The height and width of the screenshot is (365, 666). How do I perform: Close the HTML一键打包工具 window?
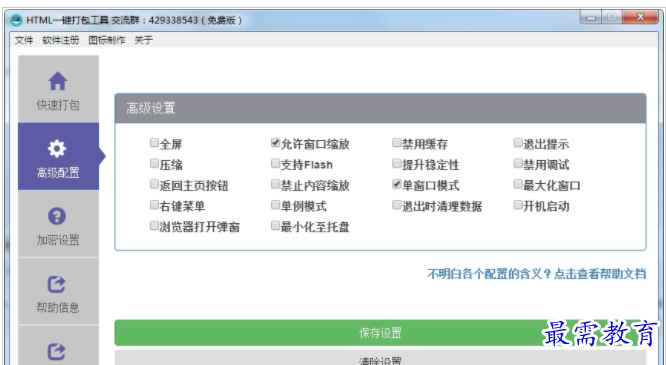pos(640,17)
